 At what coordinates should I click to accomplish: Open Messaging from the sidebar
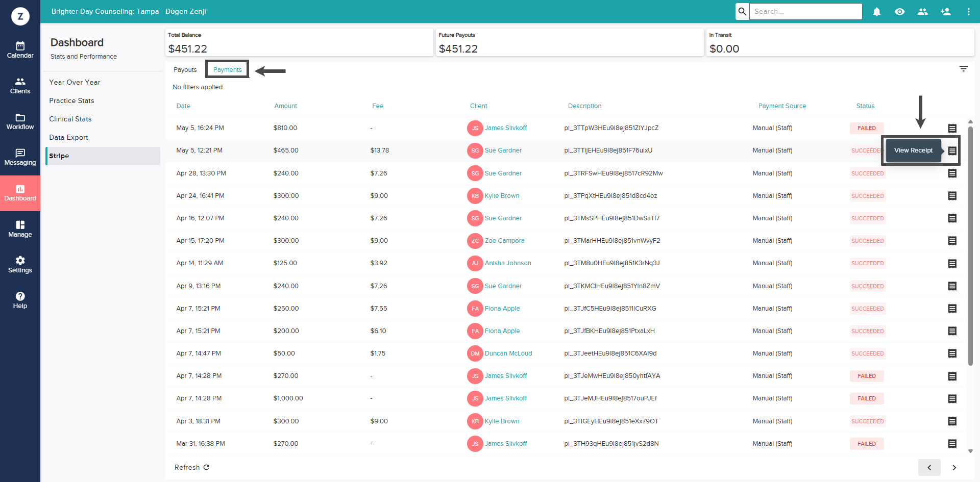tap(20, 157)
